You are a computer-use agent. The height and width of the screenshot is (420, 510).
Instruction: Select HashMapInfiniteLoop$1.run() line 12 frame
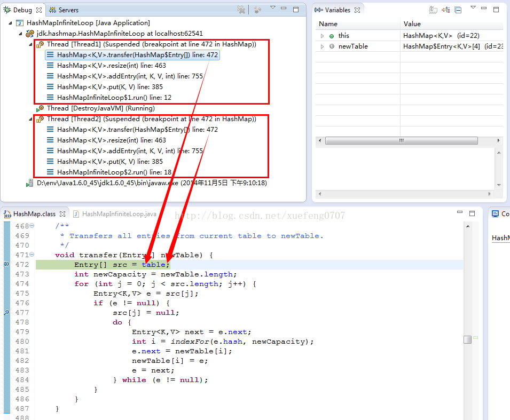click(109, 98)
